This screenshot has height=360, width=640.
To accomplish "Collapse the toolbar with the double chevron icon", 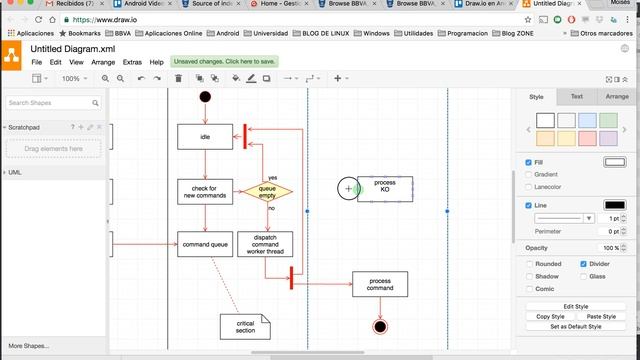I will [x=625, y=80].
